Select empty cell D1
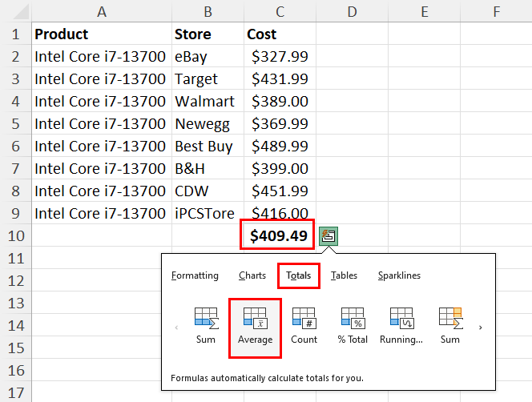 (353, 34)
